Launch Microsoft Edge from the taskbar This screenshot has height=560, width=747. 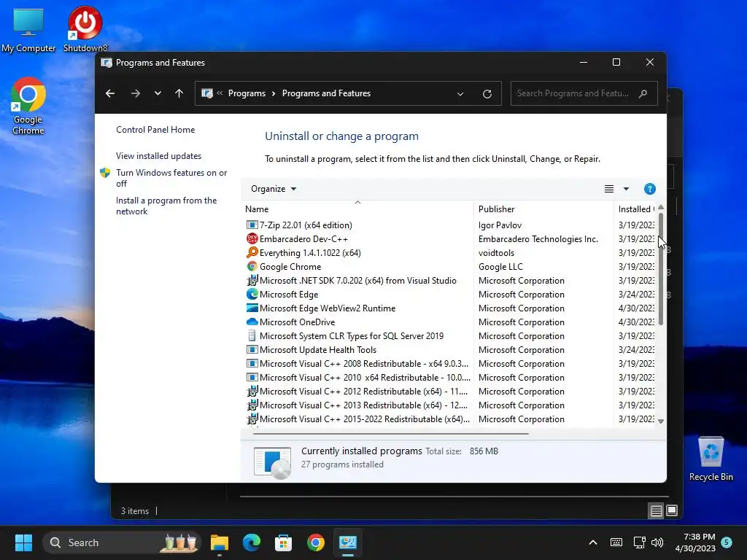point(252,542)
